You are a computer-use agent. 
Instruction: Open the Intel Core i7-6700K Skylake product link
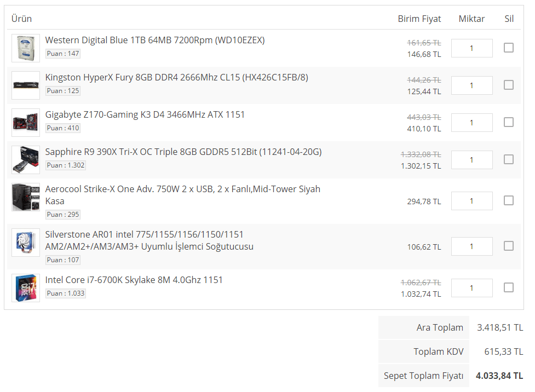[134, 280]
